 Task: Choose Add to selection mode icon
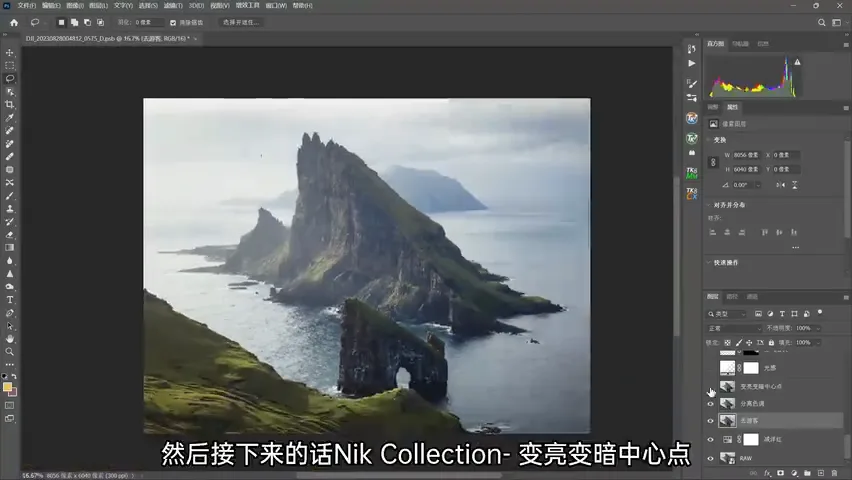click(74, 22)
